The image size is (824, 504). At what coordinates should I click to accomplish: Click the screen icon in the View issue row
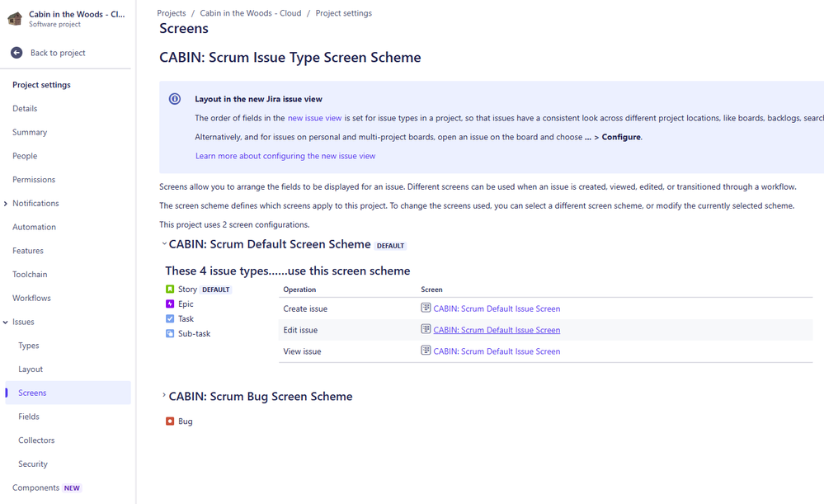[426, 351]
